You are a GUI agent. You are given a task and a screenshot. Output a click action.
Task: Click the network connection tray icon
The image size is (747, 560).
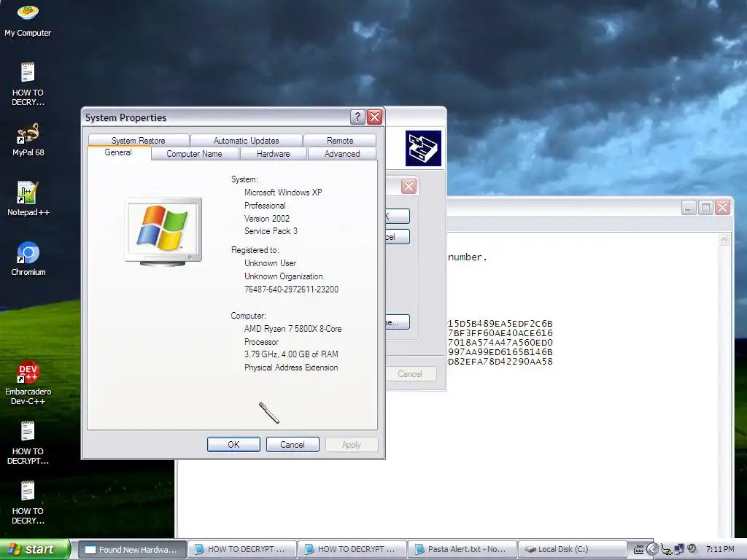679,550
